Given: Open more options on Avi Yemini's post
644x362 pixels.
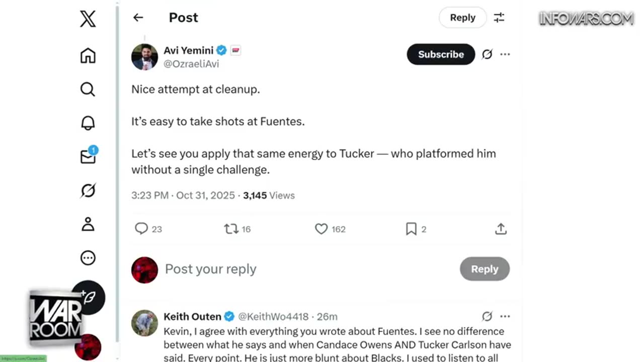Looking at the screenshot, I should [x=505, y=54].
